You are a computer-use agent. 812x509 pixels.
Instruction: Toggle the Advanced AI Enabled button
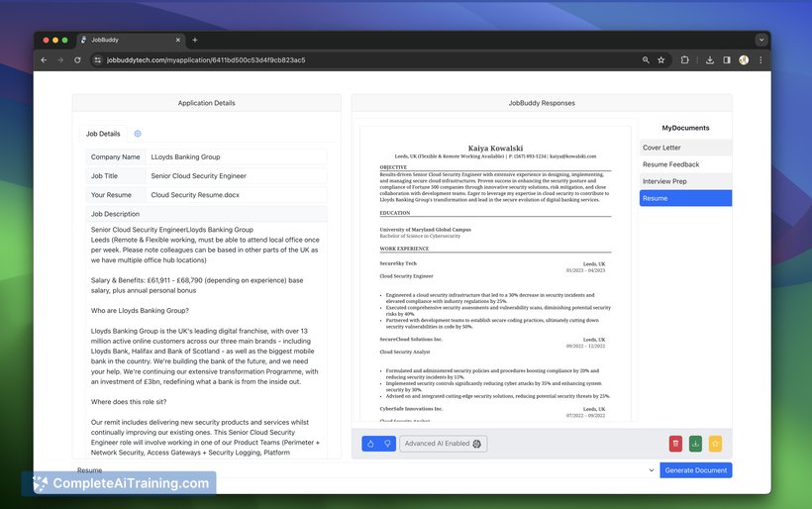[x=443, y=444]
